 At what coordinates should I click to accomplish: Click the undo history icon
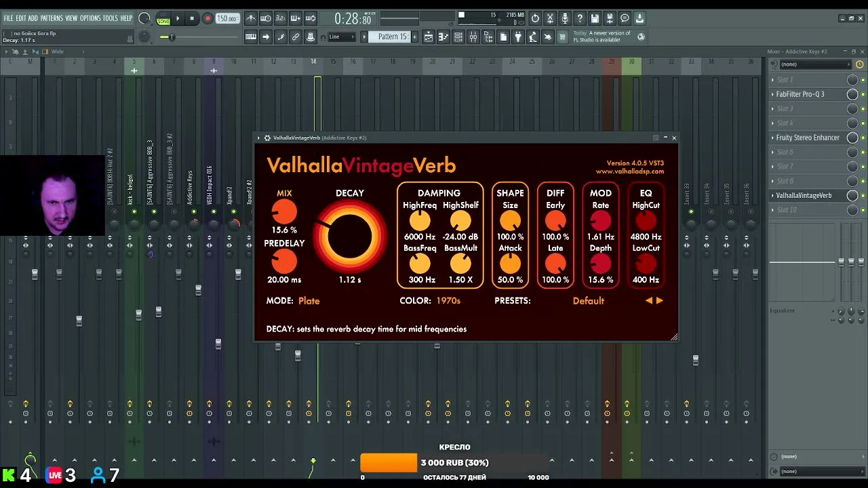(x=535, y=18)
